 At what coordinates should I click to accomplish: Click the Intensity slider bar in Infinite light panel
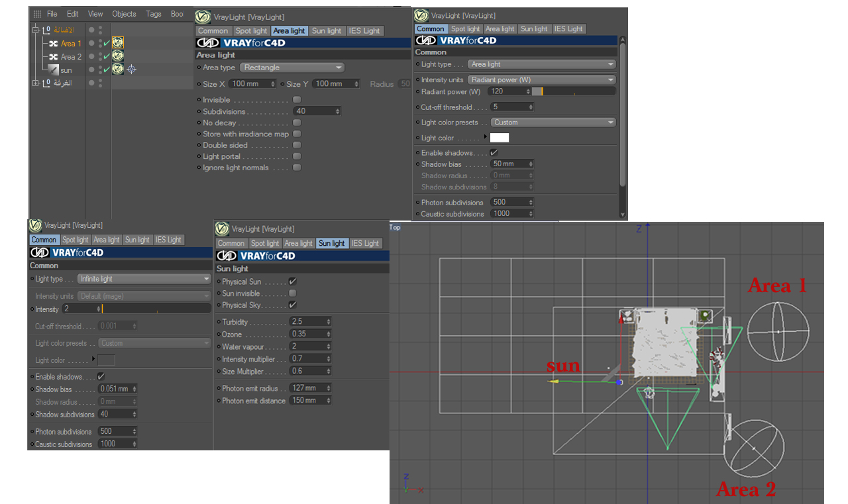click(156, 309)
